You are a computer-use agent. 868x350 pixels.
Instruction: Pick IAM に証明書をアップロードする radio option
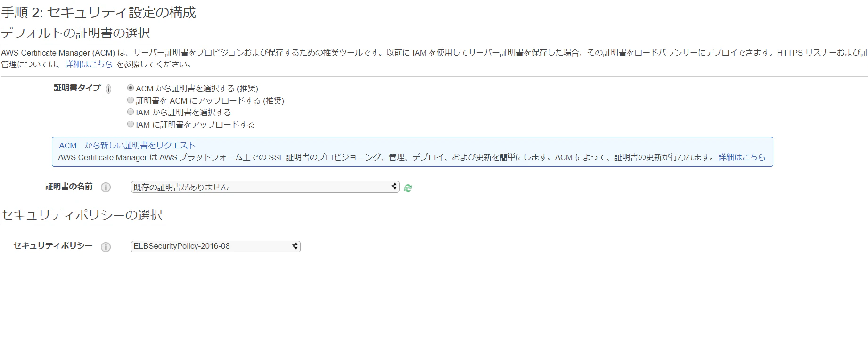131,124
